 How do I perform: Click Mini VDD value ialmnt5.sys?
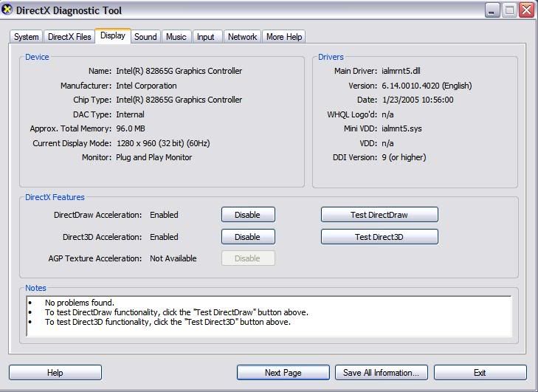(401, 128)
